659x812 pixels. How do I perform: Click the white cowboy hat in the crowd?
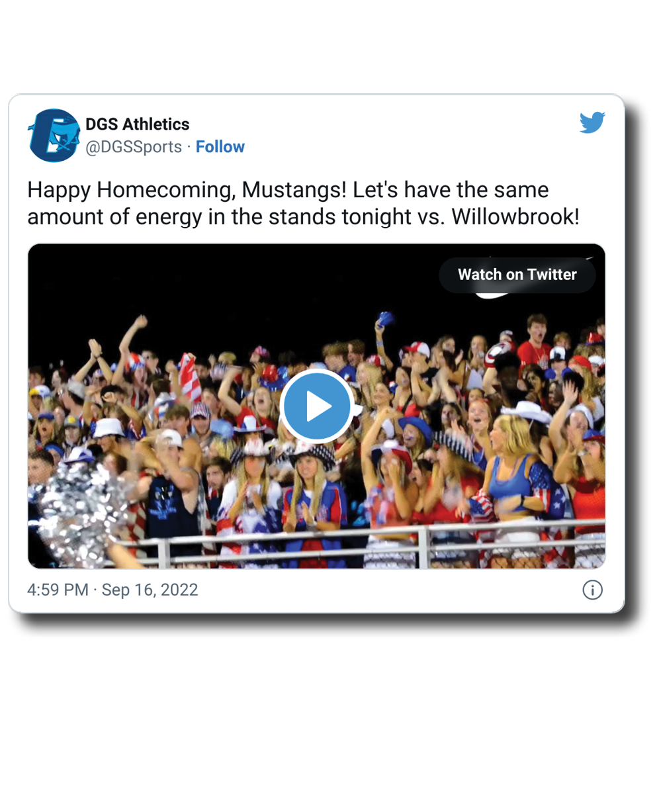coord(527,411)
